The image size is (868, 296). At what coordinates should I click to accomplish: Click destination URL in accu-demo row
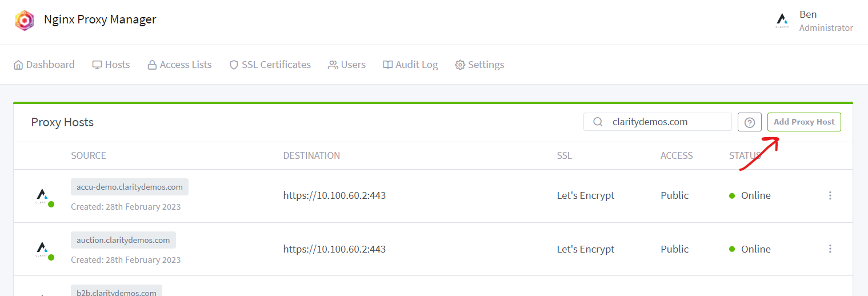pyautogui.click(x=334, y=195)
